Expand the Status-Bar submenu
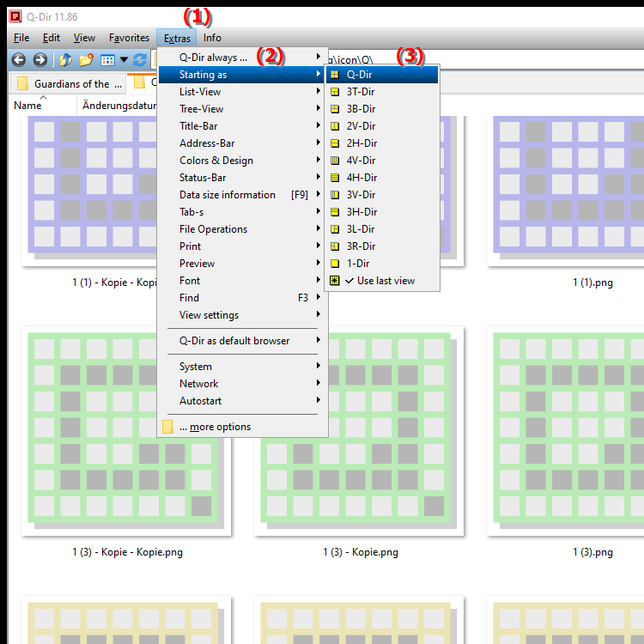Viewport: 644px width, 644px height. tap(242, 178)
